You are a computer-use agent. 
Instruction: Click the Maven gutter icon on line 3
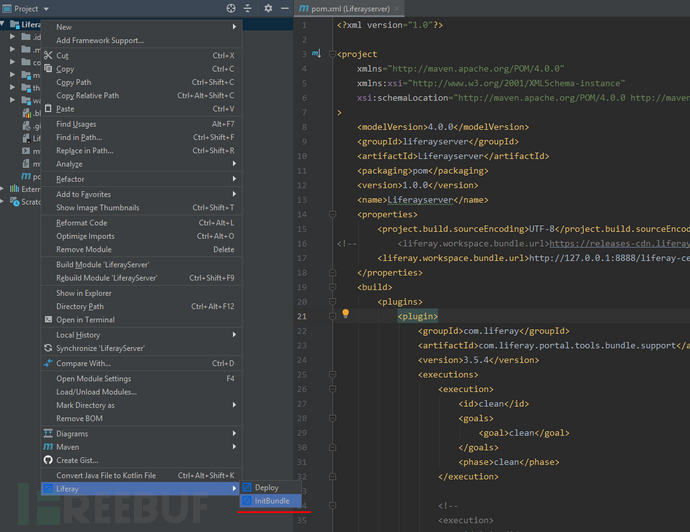point(316,53)
